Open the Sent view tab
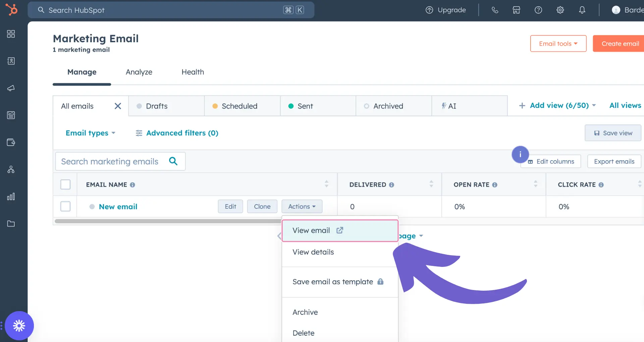The width and height of the screenshot is (644, 342). (318, 106)
